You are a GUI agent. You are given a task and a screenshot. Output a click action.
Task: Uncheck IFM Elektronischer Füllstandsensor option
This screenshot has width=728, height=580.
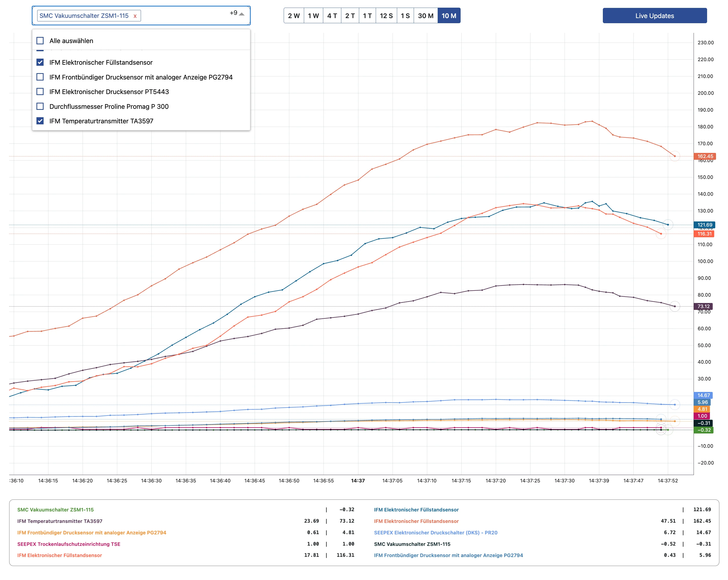pos(40,62)
